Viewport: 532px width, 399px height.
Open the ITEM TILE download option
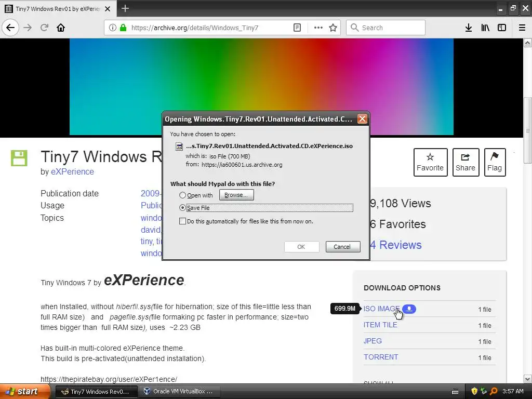(380, 325)
